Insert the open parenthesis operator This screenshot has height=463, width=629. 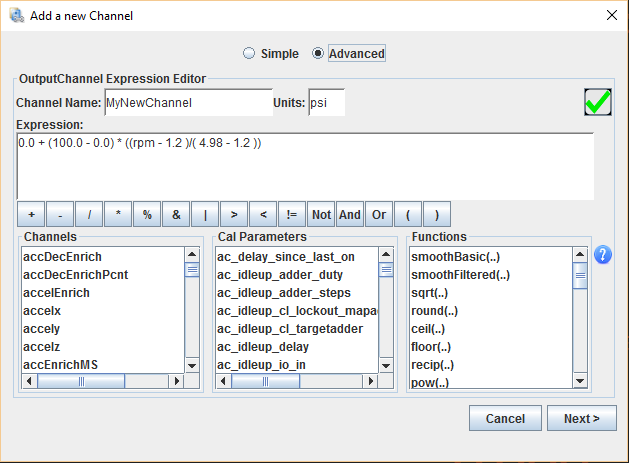(408, 214)
